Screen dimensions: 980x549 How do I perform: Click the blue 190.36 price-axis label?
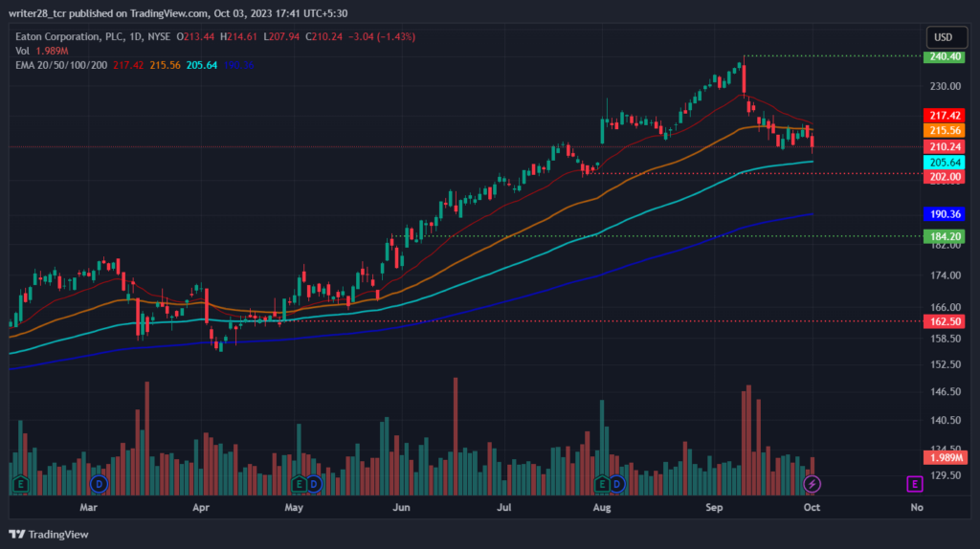click(944, 214)
